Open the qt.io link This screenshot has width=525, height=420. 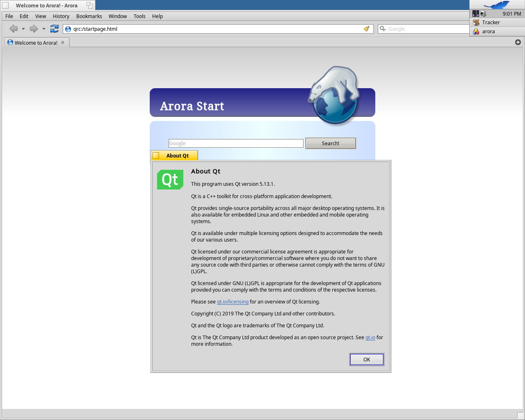coord(370,338)
